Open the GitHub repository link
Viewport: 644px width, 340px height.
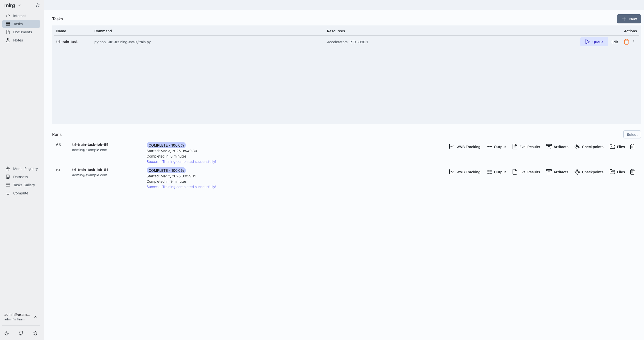coord(21,333)
